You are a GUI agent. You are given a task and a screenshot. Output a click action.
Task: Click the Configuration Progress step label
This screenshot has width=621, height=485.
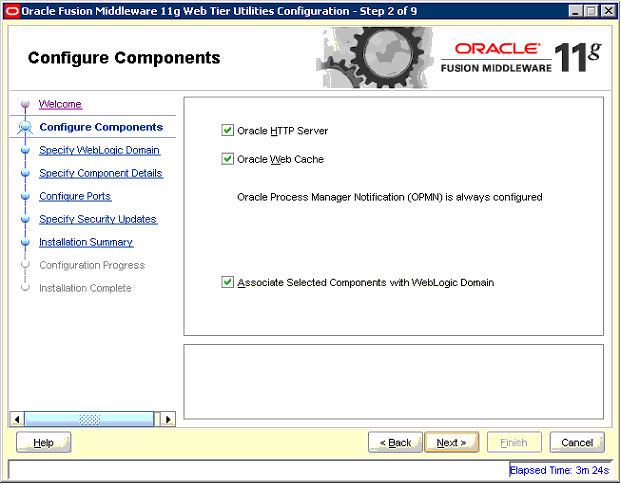coord(92,265)
